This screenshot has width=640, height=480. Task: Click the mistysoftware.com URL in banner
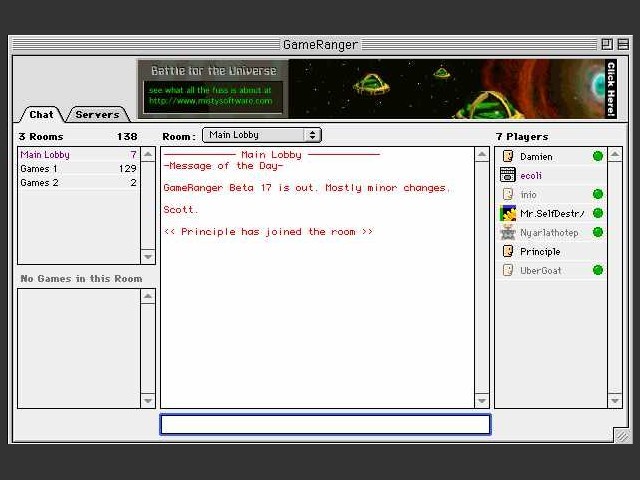point(210,101)
